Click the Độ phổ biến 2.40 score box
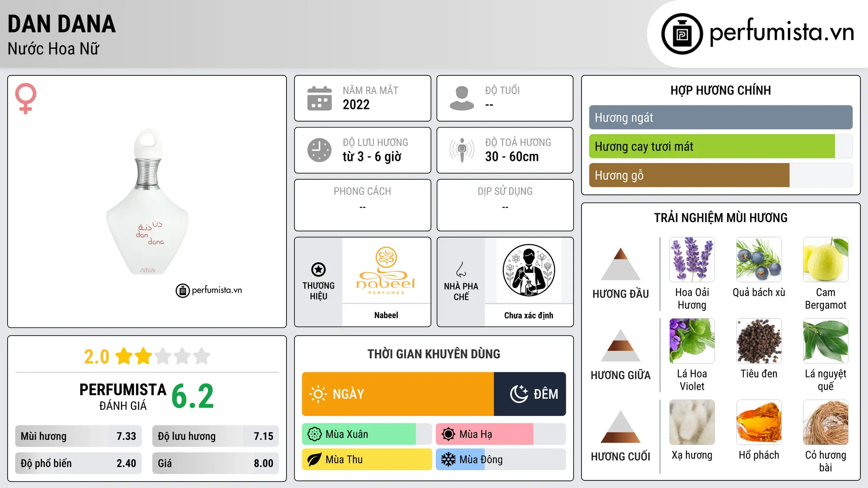 [x=78, y=463]
